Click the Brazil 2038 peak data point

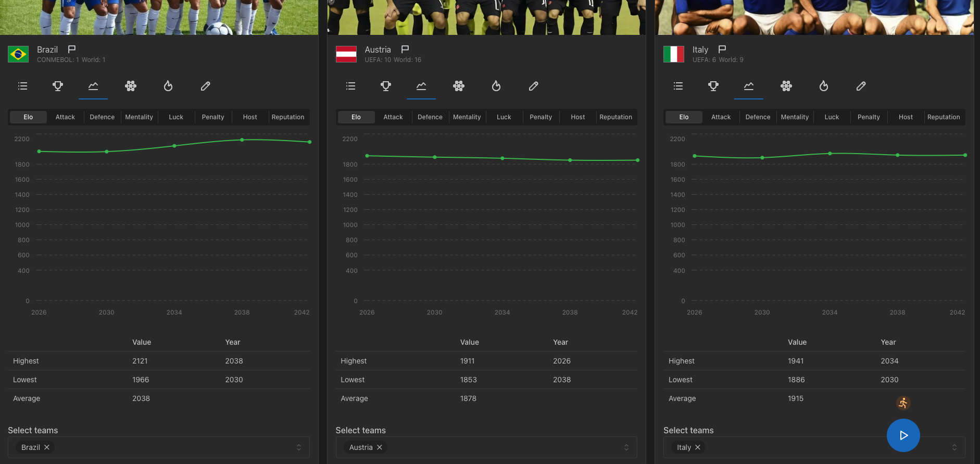[242, 140]
